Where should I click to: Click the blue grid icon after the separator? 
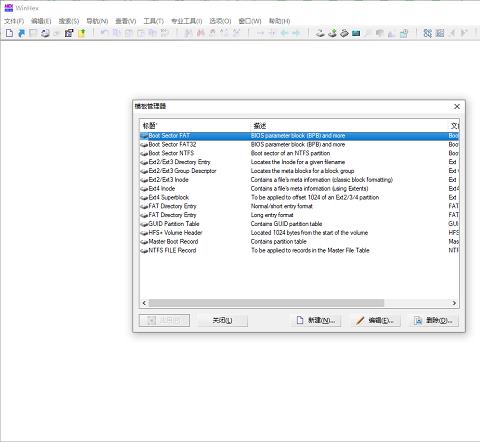click(427, 33)
